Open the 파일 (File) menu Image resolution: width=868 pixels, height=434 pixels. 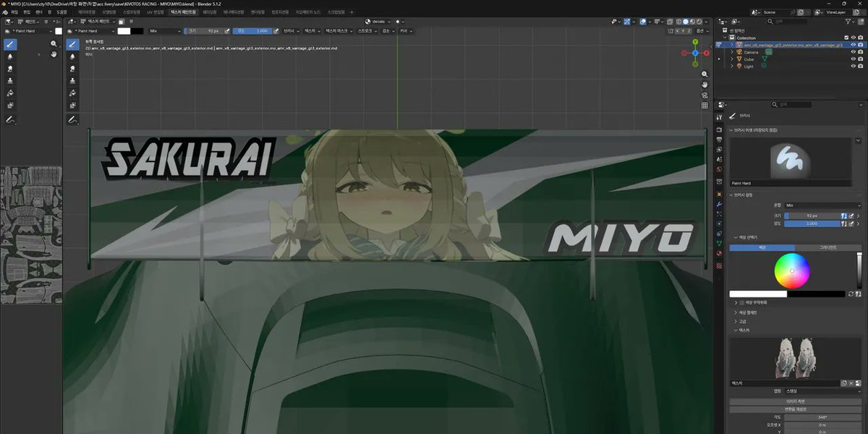tap(14, 12)
